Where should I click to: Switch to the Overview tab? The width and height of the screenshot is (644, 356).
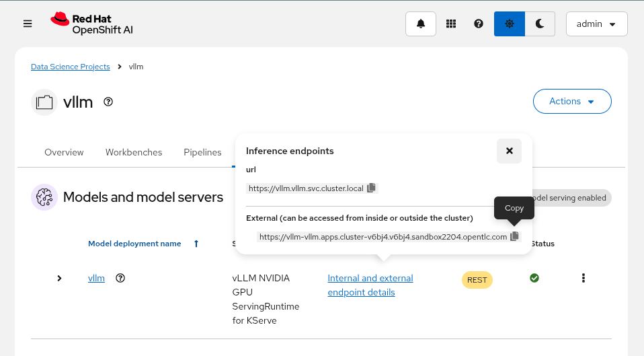click(x=64, y=152)
